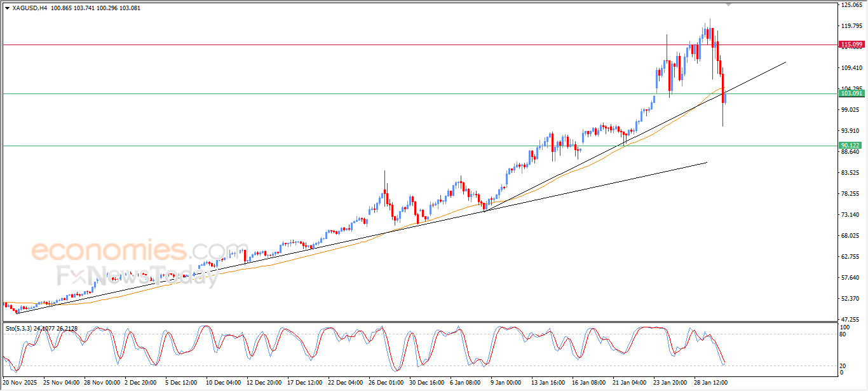The height and width of the screenshot is (391, 868).
Task: Click the gray chart shift triangle marker
Action: pyautogui.click(x=728, y=4)
